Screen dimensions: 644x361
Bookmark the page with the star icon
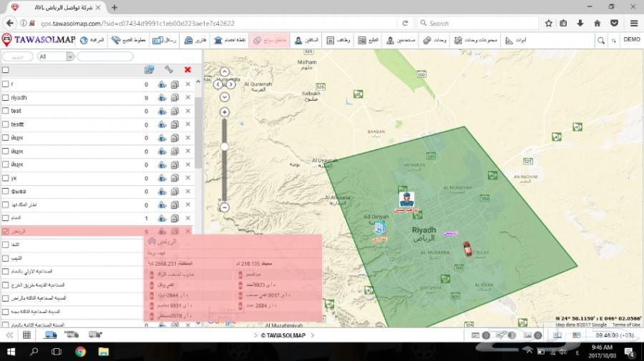[x=548, y=24]
